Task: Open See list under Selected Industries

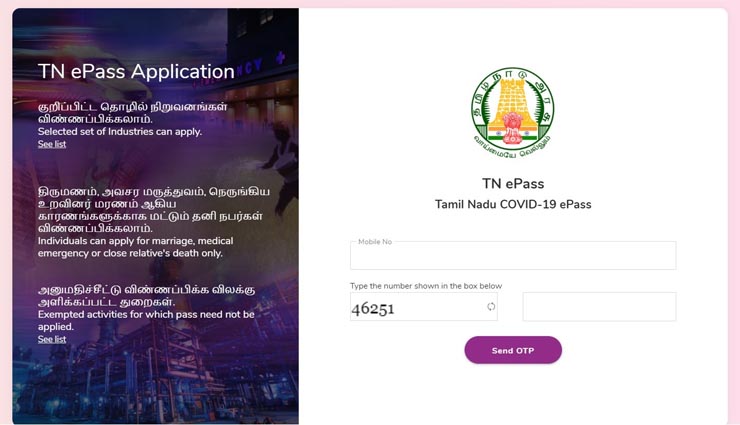Action: (52, 144)
